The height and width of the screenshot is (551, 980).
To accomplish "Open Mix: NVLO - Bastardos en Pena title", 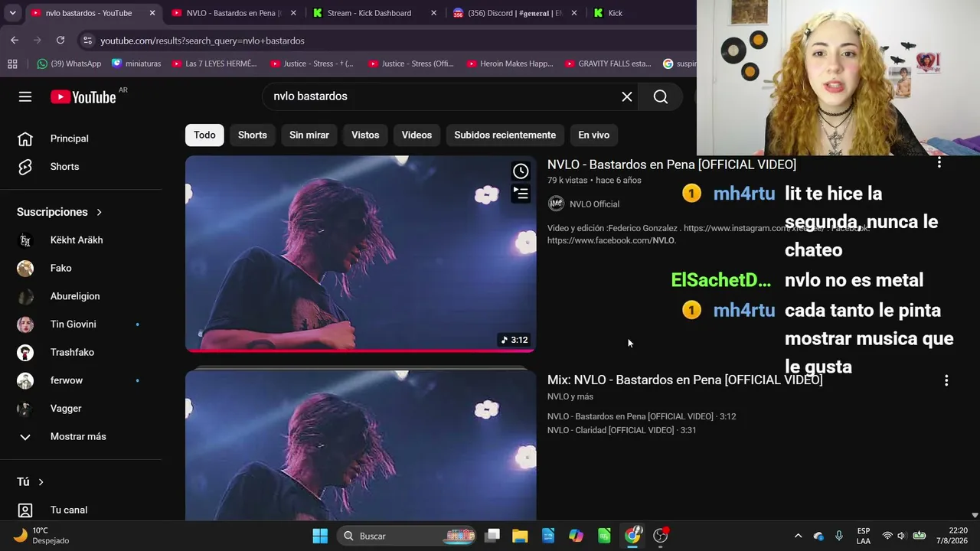I will click(685, 380).
